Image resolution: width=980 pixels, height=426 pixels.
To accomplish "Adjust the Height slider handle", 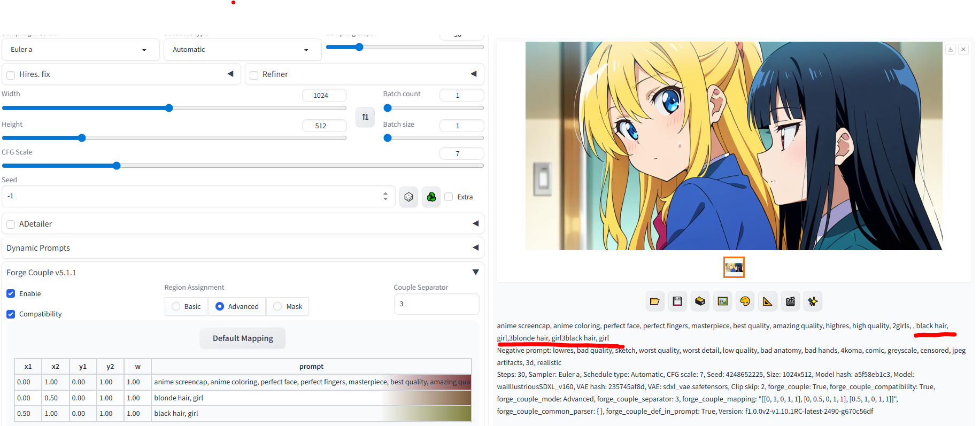I will tap(82, 138).
